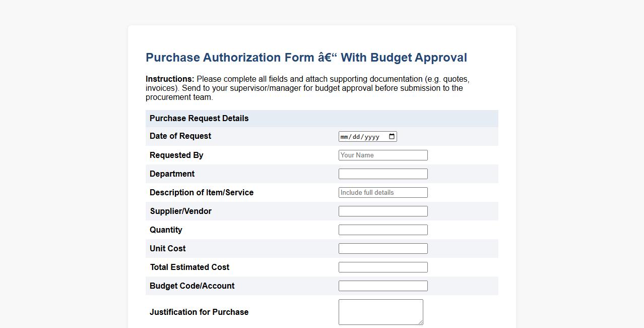This screenshot has height=328, width=644.
Task: Click the Unit Cost entry box
Action: (382, 248)
